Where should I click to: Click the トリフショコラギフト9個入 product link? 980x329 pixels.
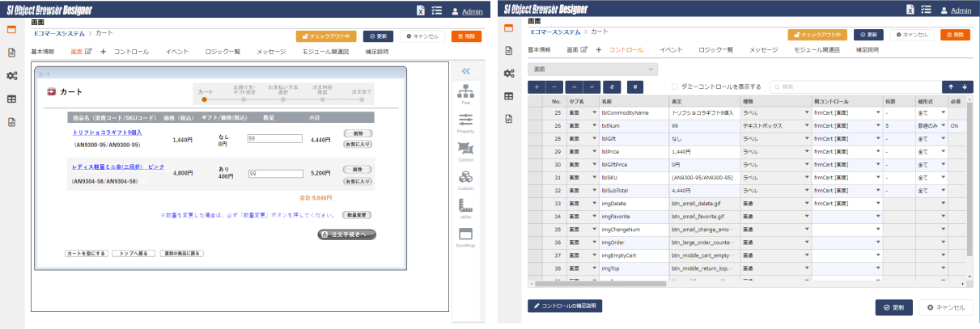(x=107, y=132)
